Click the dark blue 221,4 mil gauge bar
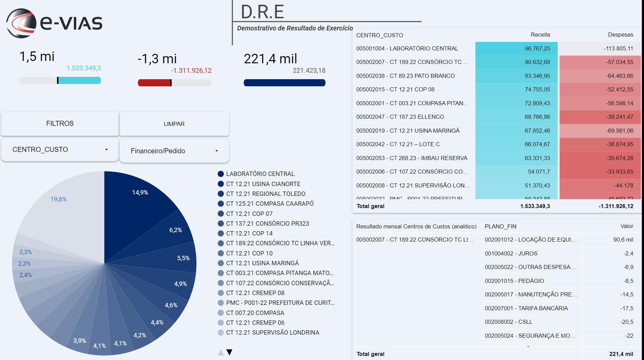The image size is (644, 360). [x=285, y=83]
